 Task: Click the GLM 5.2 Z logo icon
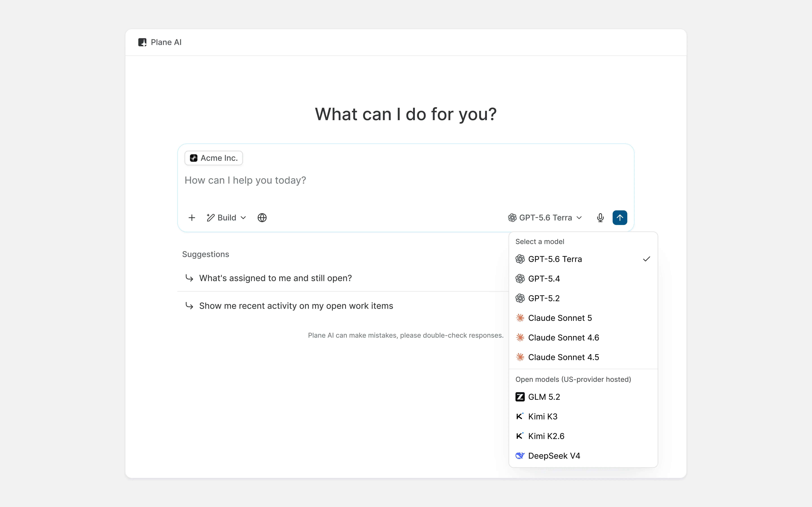[520, 397]
